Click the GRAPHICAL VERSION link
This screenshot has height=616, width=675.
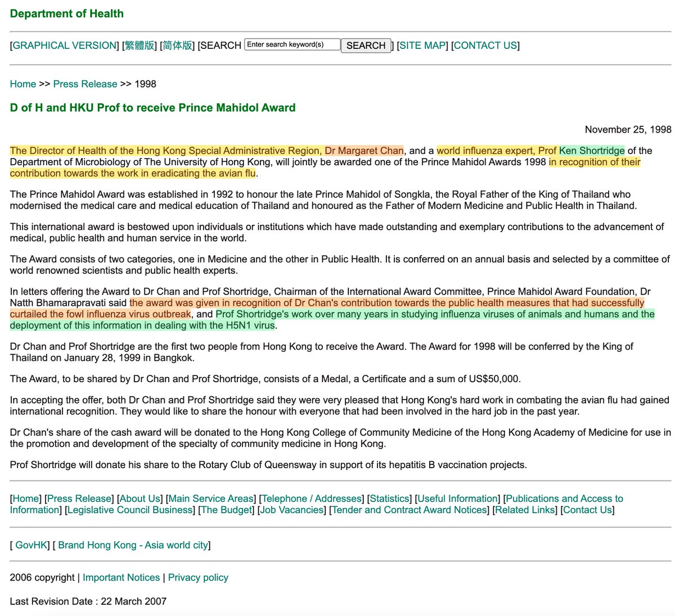pos(65,46)
